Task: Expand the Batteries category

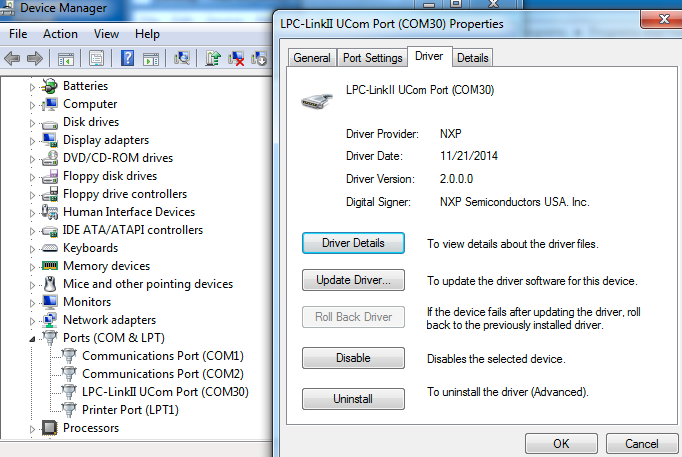Action: (x=33, y=86)
